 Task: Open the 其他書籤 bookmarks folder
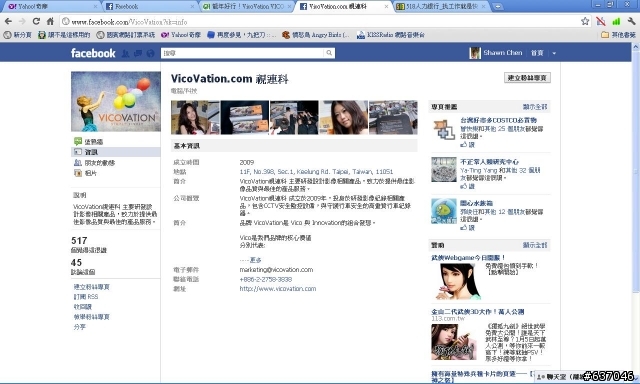(618, 35)
